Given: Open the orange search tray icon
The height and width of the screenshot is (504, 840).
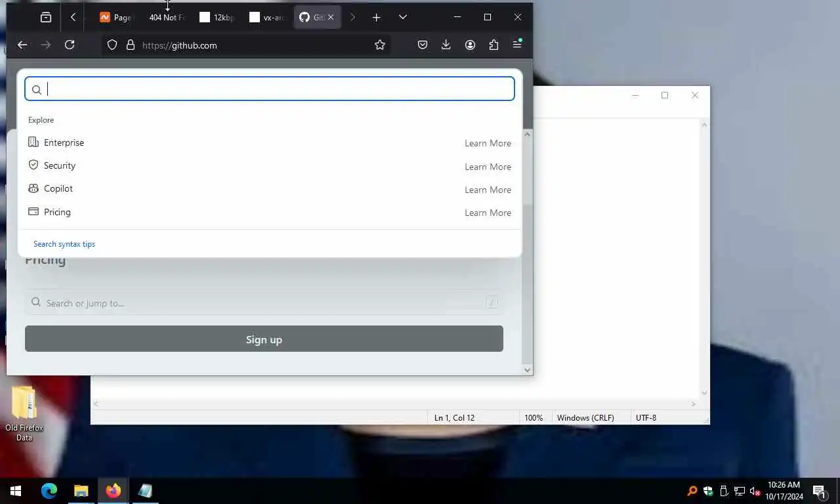Looking at the screenshot, I should point(692,491).
